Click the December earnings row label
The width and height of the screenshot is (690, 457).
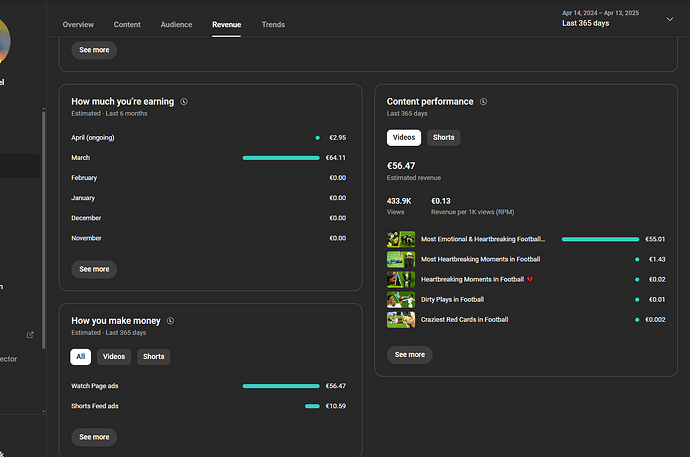click(x=86, y=218)
